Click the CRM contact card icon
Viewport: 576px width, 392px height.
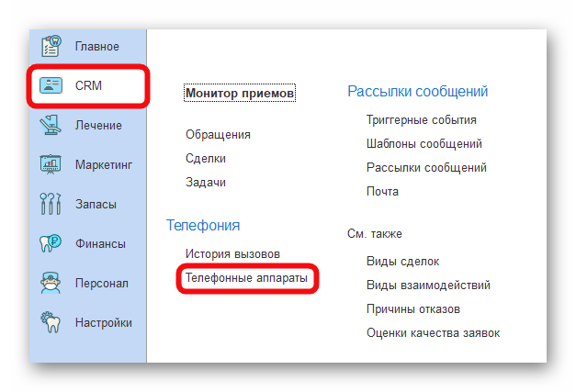click(51, 85)
